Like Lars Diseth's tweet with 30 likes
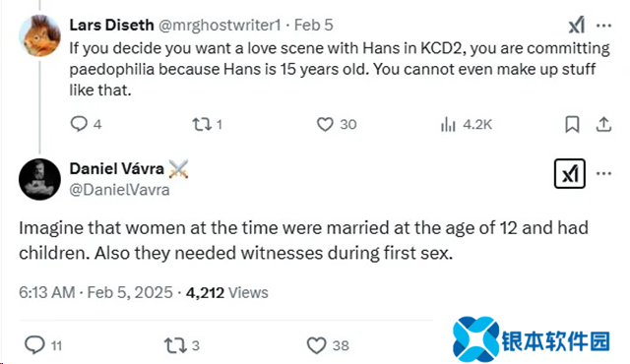Viewport: 630px width, 364px height. (325, 124)
